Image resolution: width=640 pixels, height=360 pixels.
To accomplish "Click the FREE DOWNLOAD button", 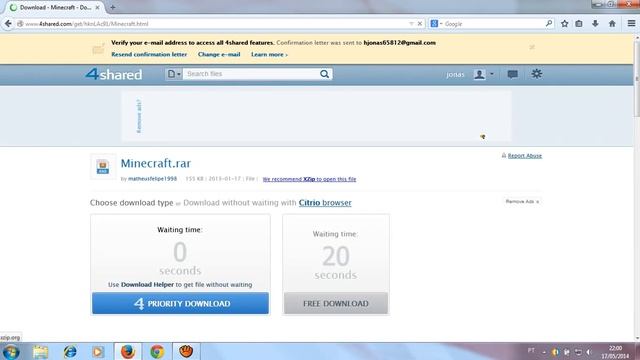I will pyautogui.click(x=336, y=303).
